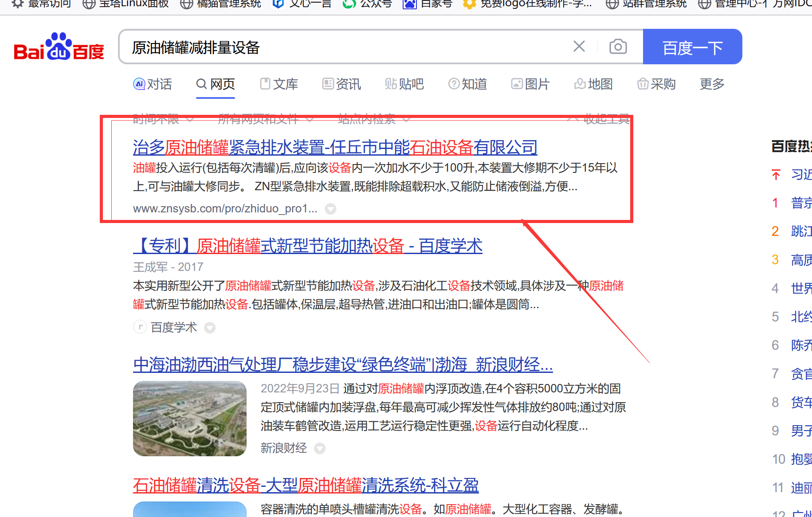Open the 文心一言 bookmark icon
The image size is (812, 517).
tap(278, 4)
